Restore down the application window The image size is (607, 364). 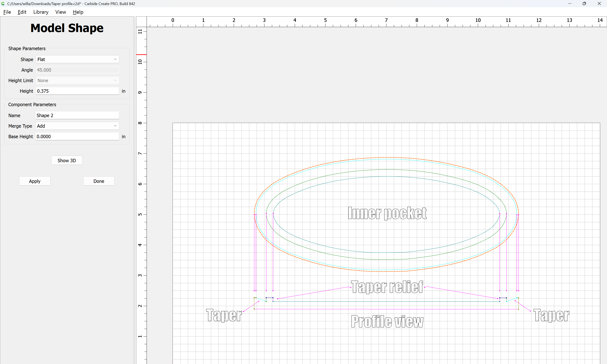(584, 4)
